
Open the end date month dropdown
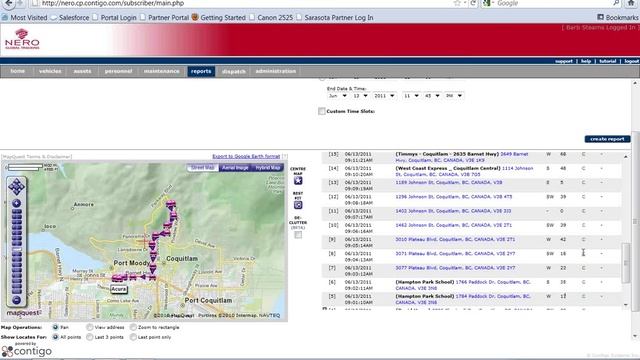(338, 96)
